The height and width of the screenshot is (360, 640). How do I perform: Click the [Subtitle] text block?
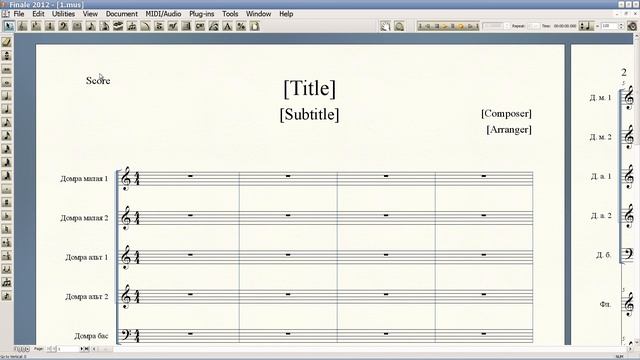(x=309, y=114)
